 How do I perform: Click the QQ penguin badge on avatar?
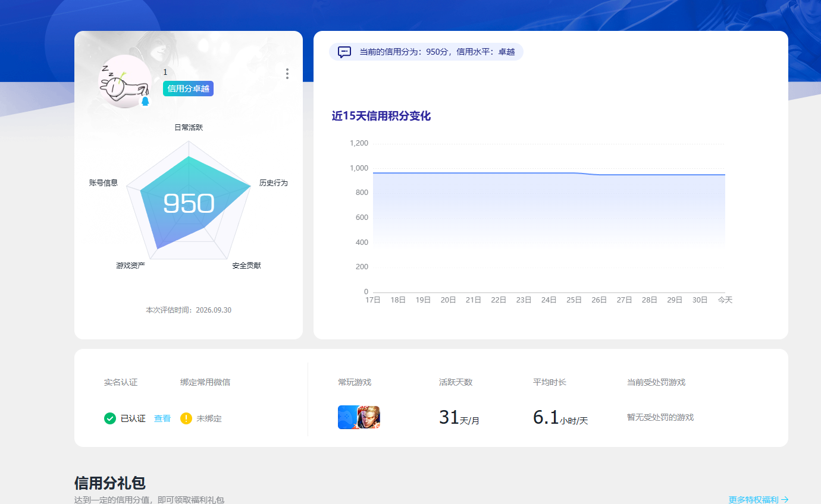(x=145, y=101)
